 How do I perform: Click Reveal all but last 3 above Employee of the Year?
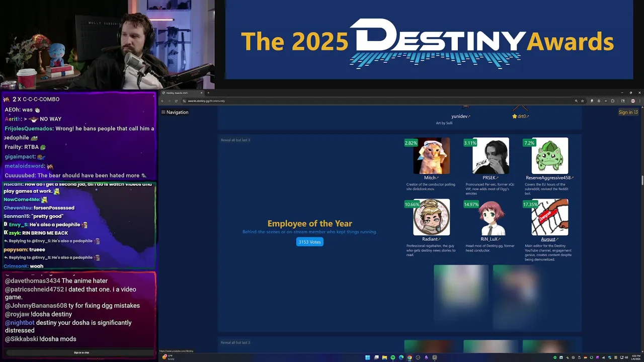tap(235, 140)
